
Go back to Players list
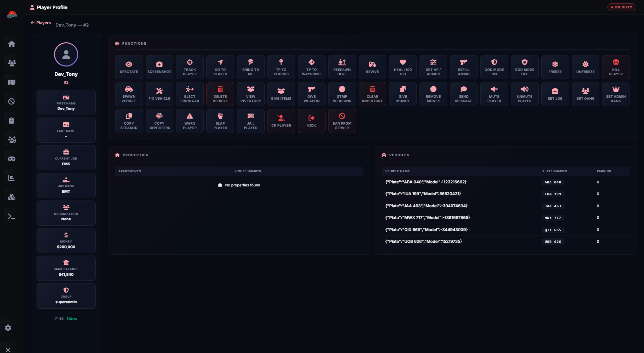pyautogui.click(x=41, y=23)
